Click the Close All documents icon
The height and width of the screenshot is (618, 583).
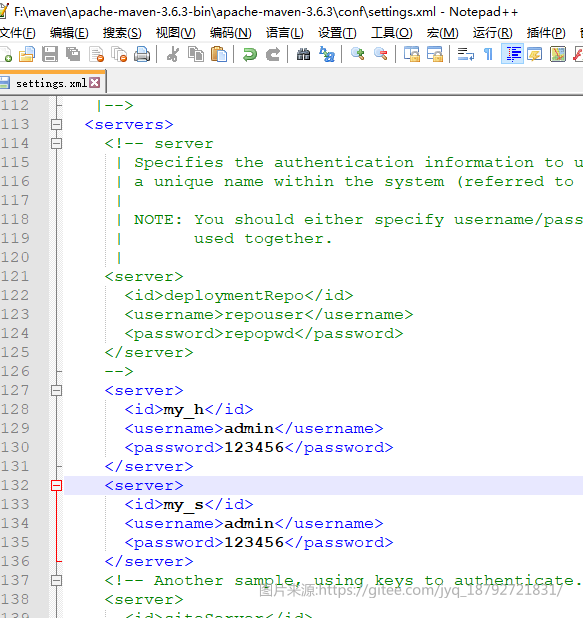tap(119, 54)
